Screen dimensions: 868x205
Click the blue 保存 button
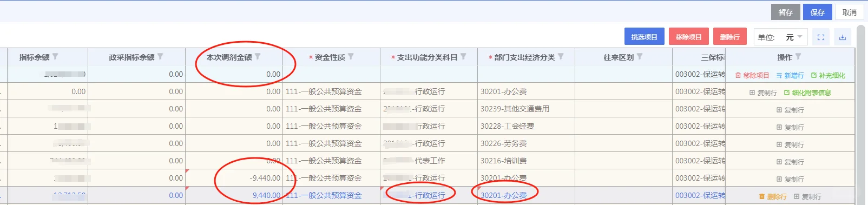click(x=818, y=12)
